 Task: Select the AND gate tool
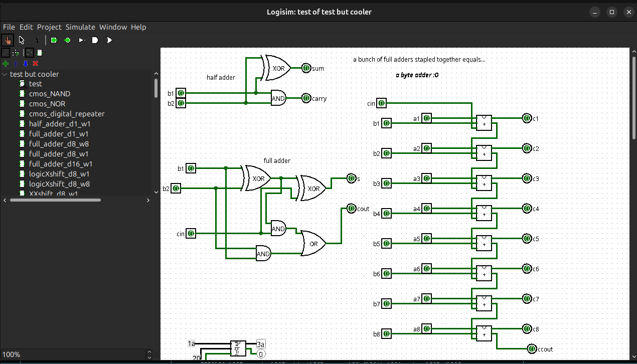click(x=95, y=40)
